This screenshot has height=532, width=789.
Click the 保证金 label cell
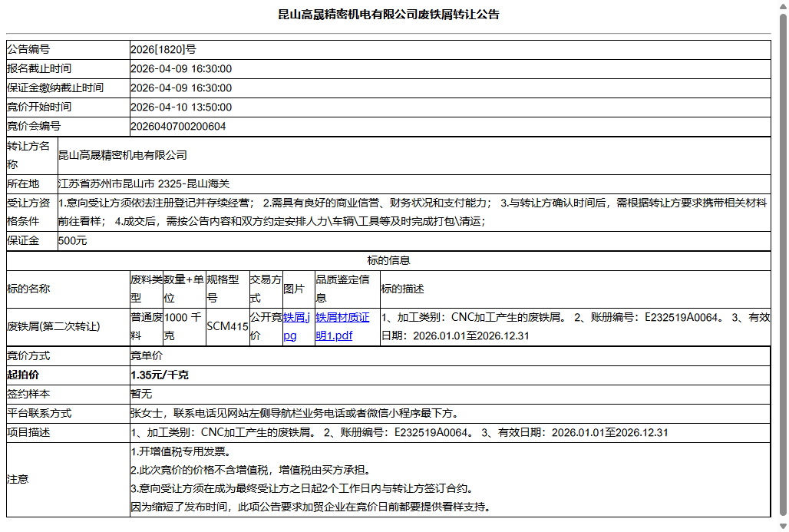(x=32, y=241)
